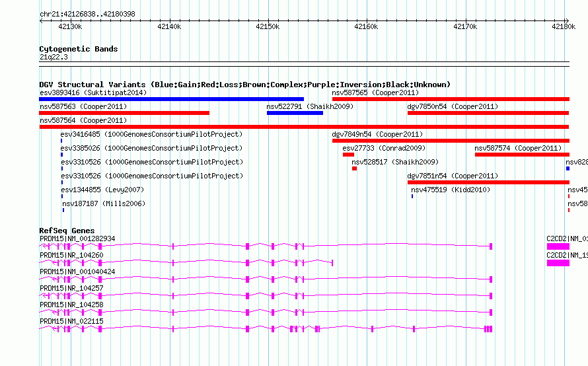Open the nsv587565 (Cooper2011) variant label

(375, 92)
